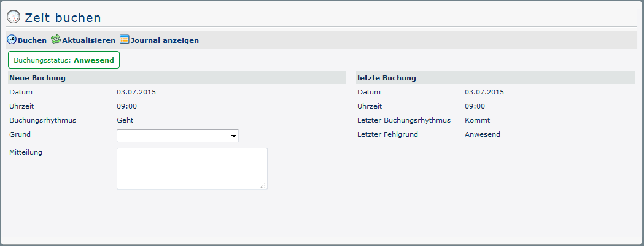Click the Geht value of Buchungsrhythmus
The width and height of the screenshot is (644, 246).
coord(125,120)
